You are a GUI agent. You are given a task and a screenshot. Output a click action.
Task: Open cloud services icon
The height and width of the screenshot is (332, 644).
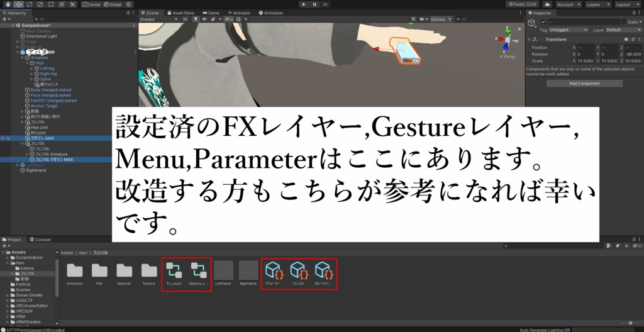point(548,4)
